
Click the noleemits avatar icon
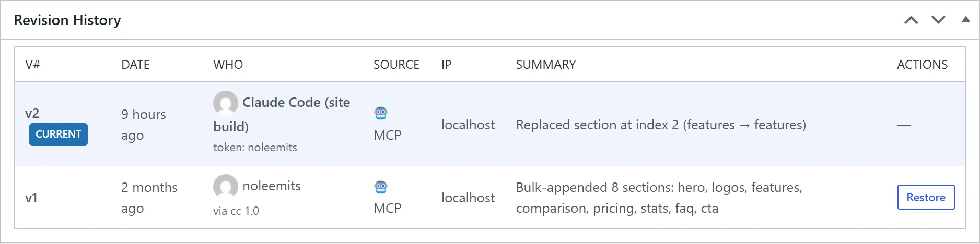click(x=226, y=187)
